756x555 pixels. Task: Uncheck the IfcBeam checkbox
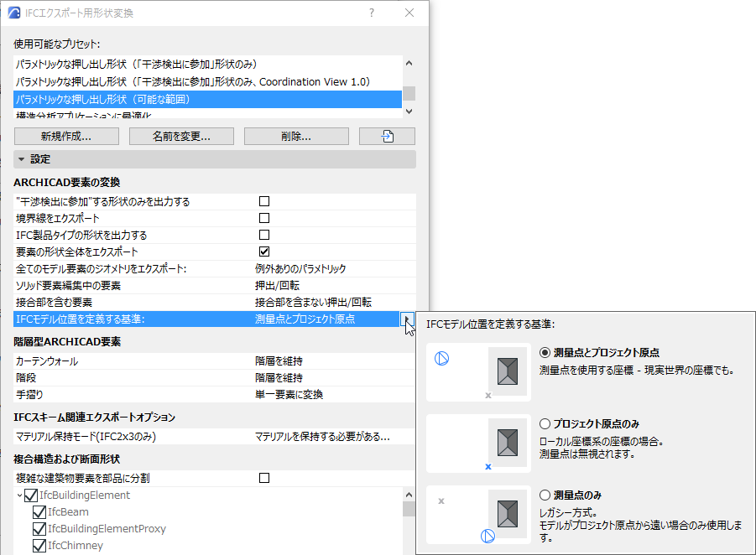(39, 512)
